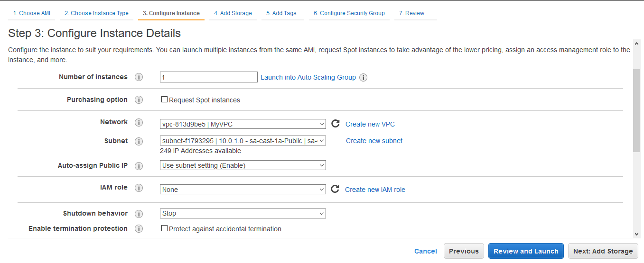Refresh the IAM role list

[x=335, y=189]
